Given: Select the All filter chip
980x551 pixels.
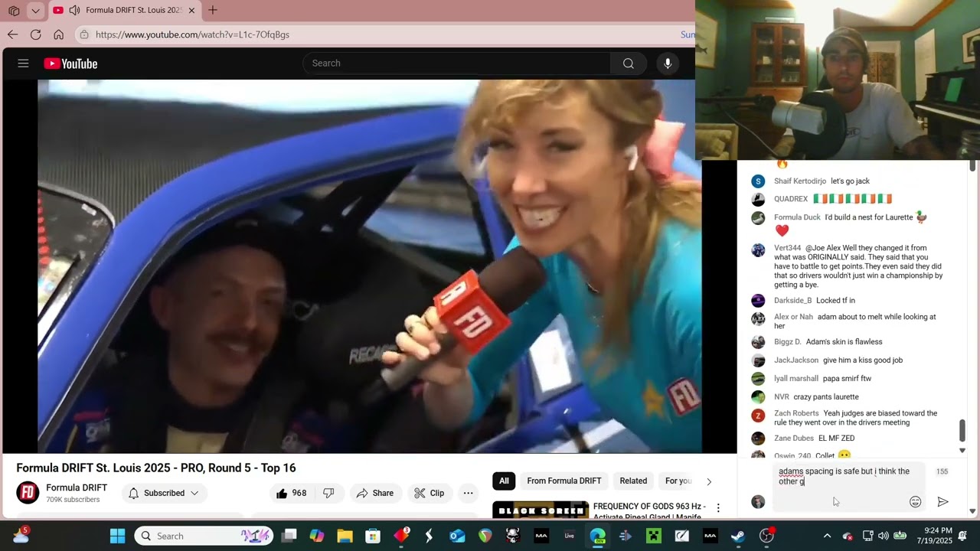Looking at the screenshot, I should (x=504, y=481).
